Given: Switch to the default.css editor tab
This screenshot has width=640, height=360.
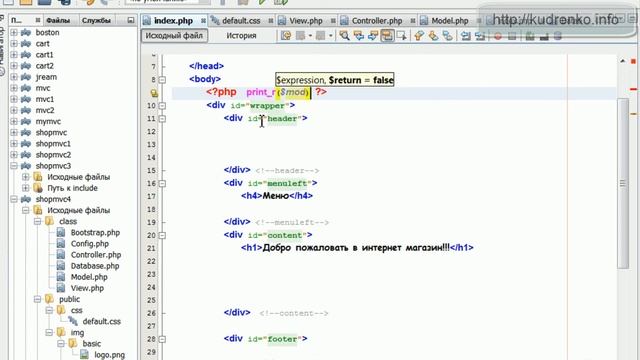Looking at the screenshot, I should pyautogui.click(x=240, y=20).
